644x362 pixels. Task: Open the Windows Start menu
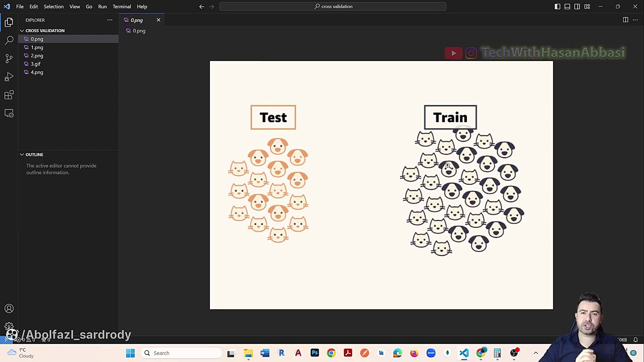130,353
